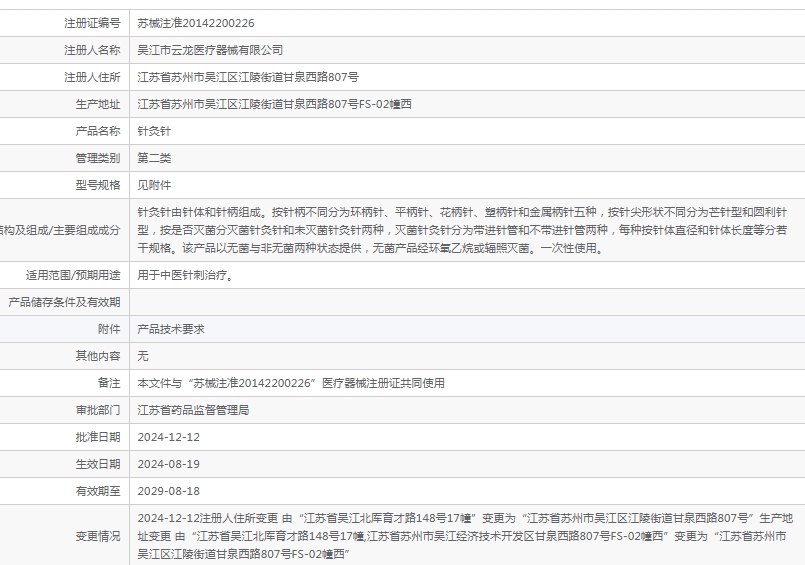Click the label 变更情况
Image resolution: width=805 pixels, height=565 pixels.
pos(98,536)
